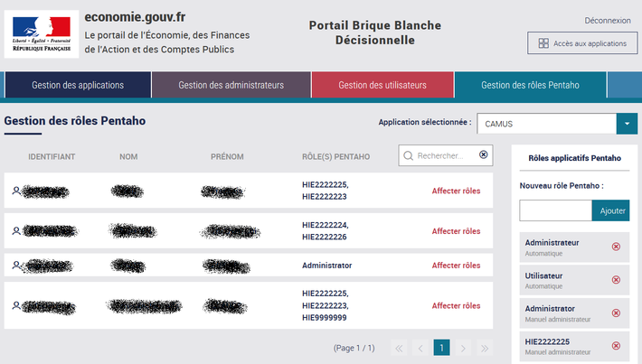This screenshot has height=364, width=642.
Task: Delete the Utilisateur role using its red icon
Action: point(616,280)
